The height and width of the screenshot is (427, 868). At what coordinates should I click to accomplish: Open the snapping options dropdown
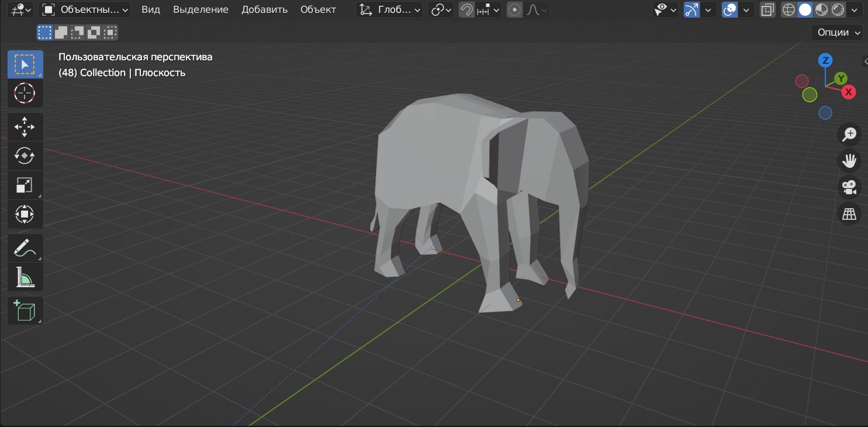[488, 9]
